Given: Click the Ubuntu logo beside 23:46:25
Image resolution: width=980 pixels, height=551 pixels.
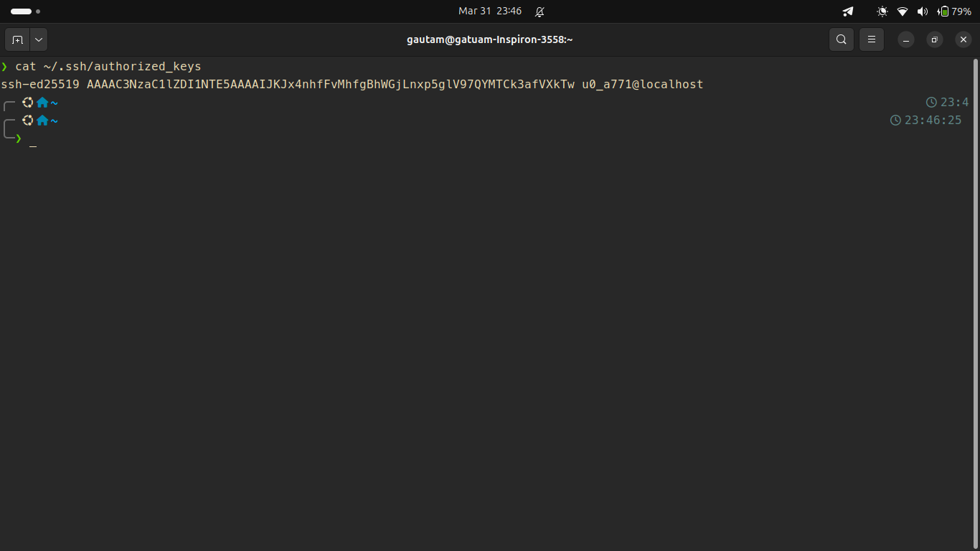Looking at the screenshot, I should point(28,121).
